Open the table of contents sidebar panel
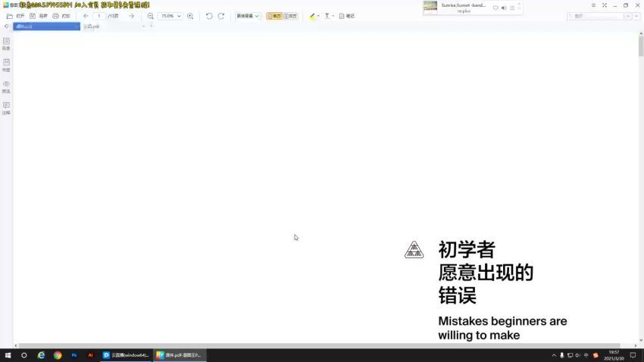Viewport: 644px width, 362px height. coord(6,44)
